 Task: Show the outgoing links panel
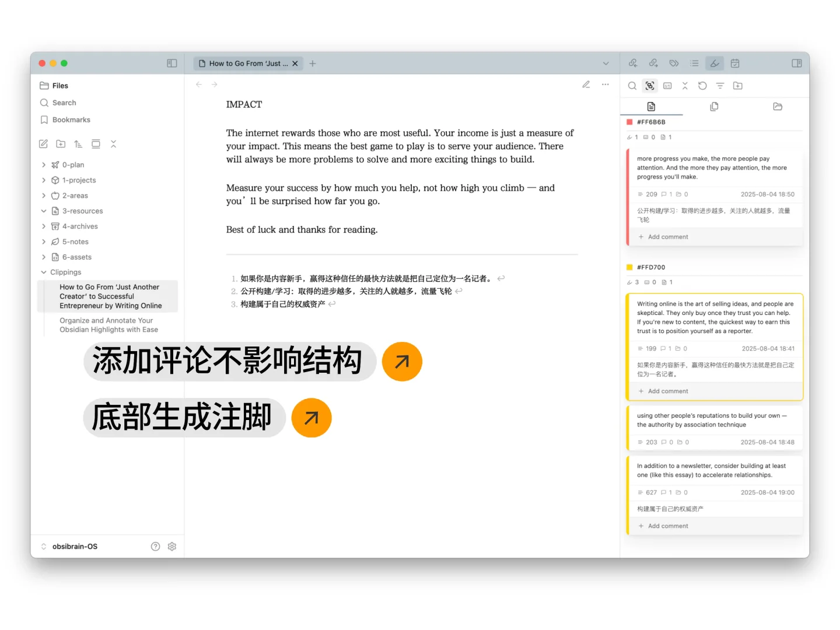653,63
